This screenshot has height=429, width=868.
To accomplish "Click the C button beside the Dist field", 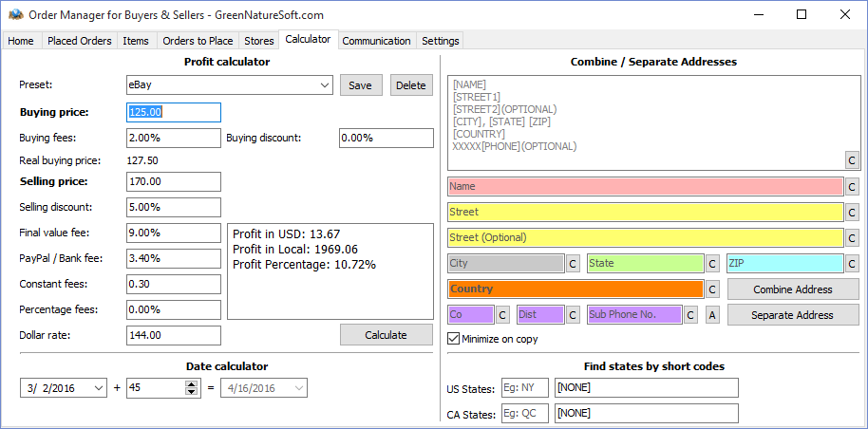I will tap(574, 314).
